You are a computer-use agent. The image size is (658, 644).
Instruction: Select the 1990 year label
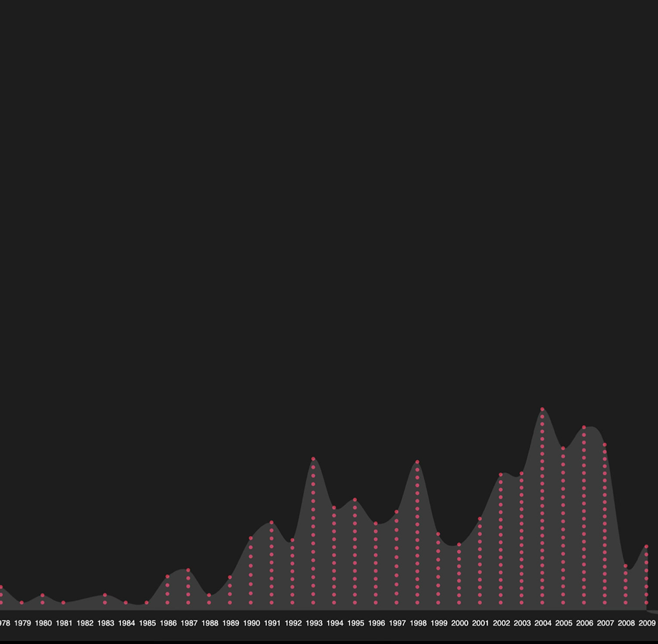[251, 623]
